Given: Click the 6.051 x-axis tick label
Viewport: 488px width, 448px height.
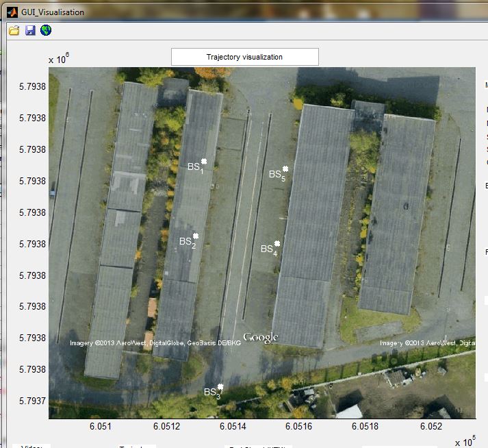Looking at the screenshot, I should click(x=100, y=427).
